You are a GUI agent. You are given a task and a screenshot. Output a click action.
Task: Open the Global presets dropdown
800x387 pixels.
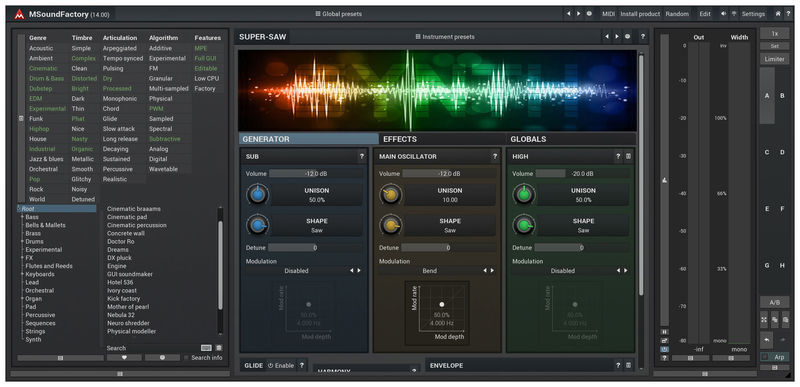click(338, 14)
